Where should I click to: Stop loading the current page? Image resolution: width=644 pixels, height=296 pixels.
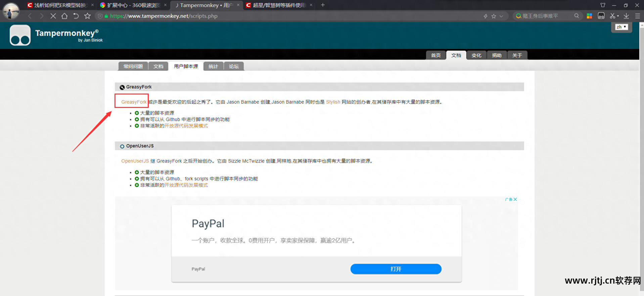click(53, 16)
